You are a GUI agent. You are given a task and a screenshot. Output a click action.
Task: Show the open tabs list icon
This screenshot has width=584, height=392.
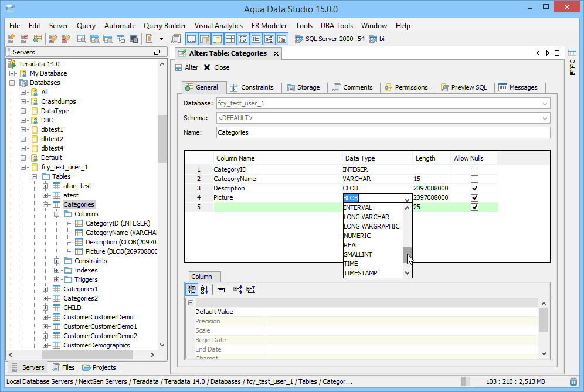coord(557,53)
